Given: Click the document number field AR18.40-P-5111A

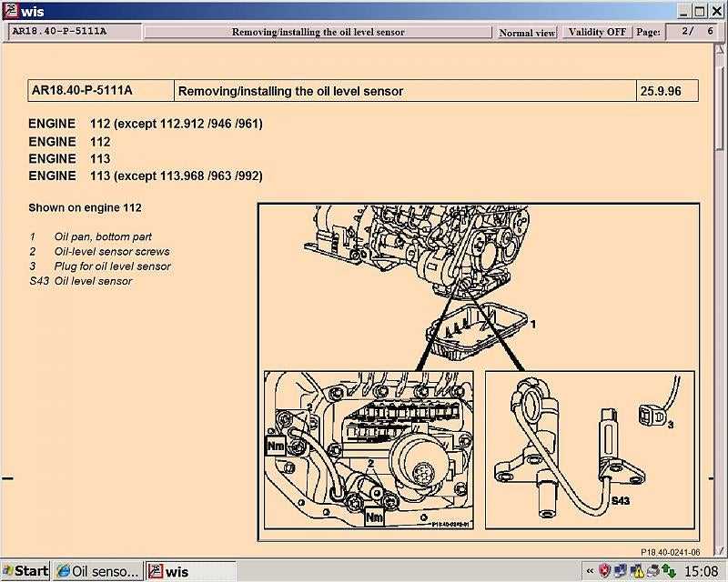Looking at the screenshot, I should (x=75, y=32).
